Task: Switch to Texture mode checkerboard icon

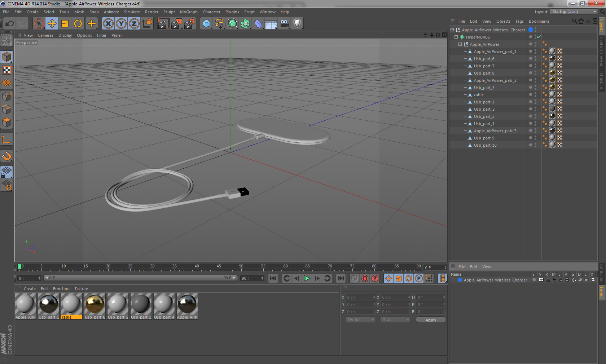Action: 6,70
